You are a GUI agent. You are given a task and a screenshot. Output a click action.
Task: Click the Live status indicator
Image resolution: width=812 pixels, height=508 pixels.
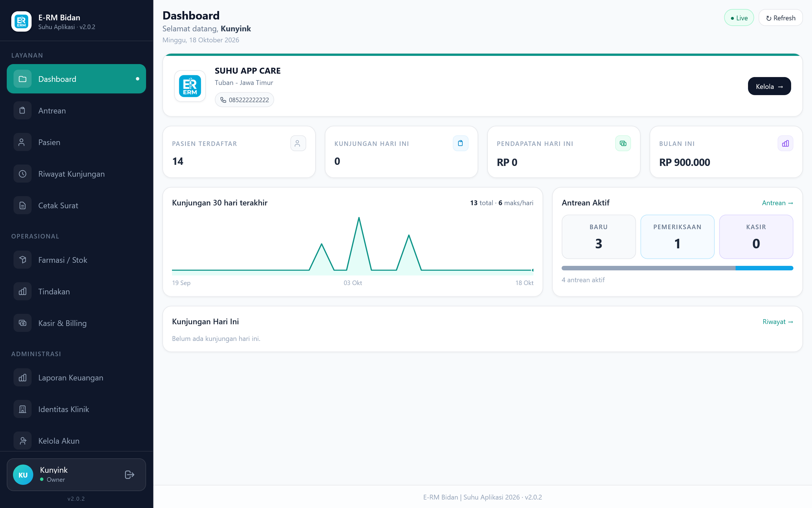pos(739,18)
